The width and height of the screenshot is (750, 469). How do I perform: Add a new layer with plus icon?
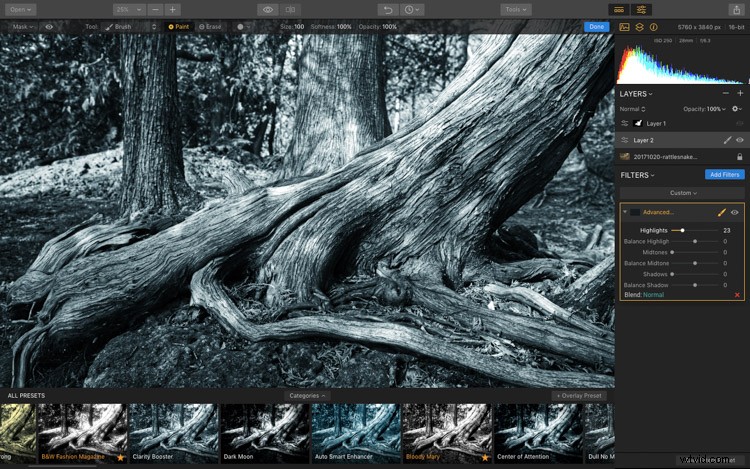[x=740, y=94]
